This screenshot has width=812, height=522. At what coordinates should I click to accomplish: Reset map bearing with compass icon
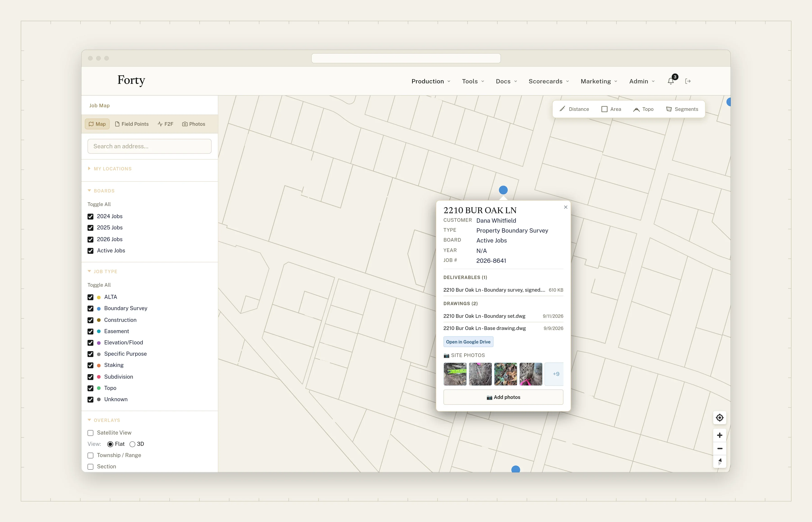click(719, 461)
